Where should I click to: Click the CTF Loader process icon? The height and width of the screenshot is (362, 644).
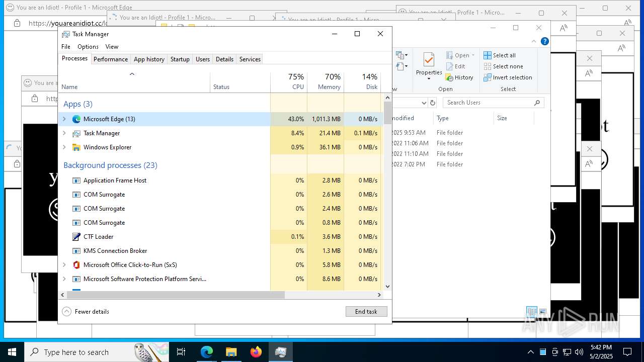(76, 237)
